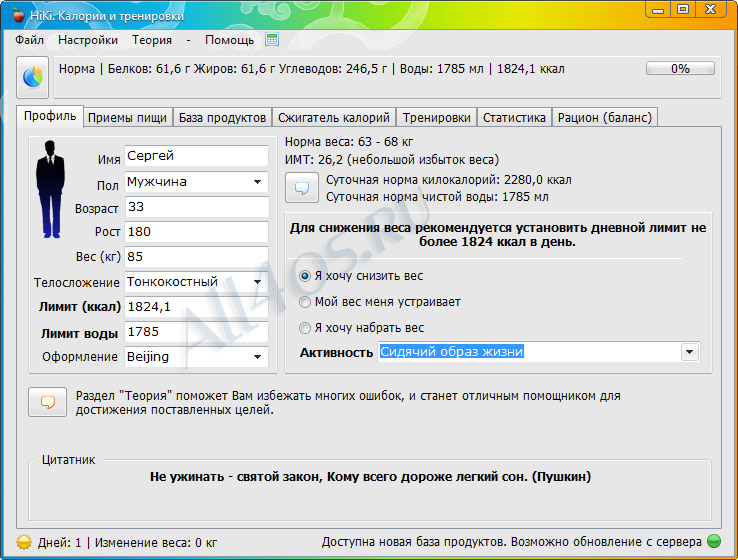Viewport: 738px width, 560px height.
Task: Open the Сжигатель калорий tab
Action: [334, 118]
